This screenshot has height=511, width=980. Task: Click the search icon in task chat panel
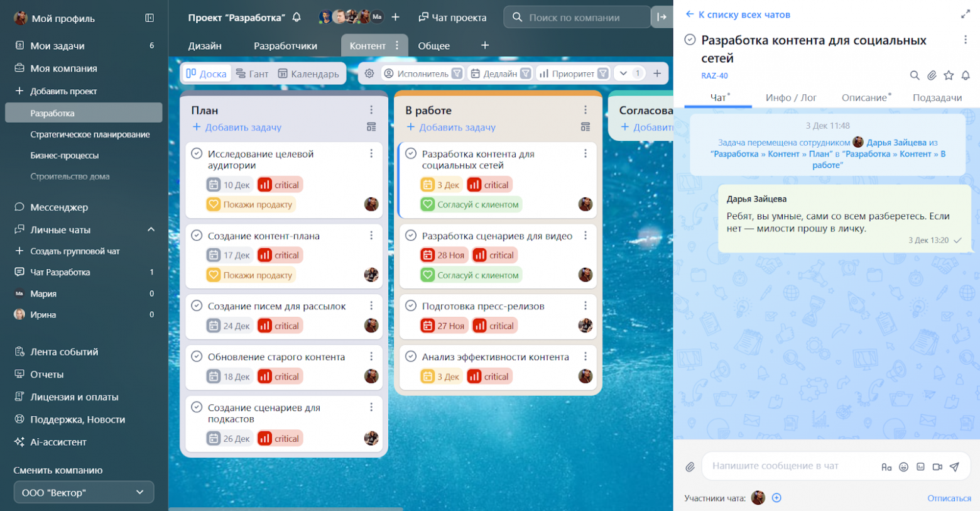point(915,75)
